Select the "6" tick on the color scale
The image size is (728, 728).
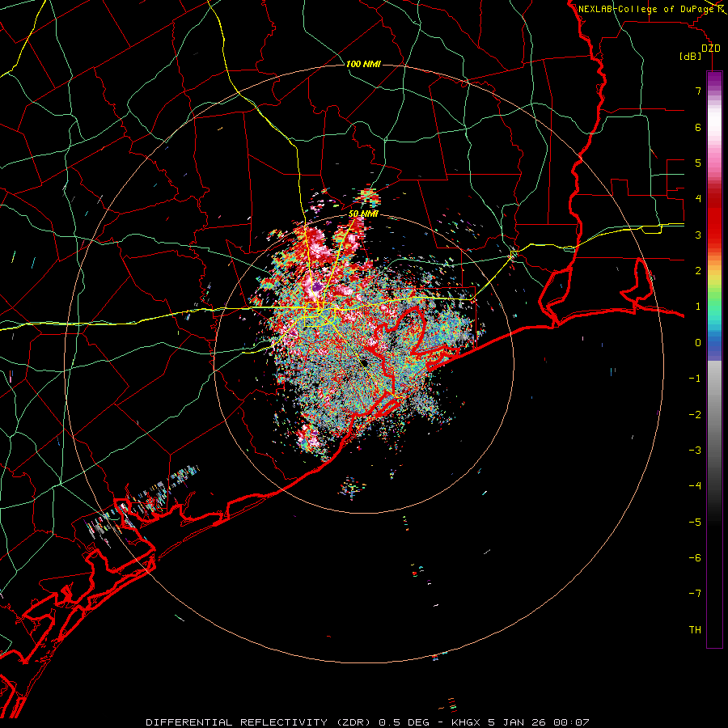point(698,127)
